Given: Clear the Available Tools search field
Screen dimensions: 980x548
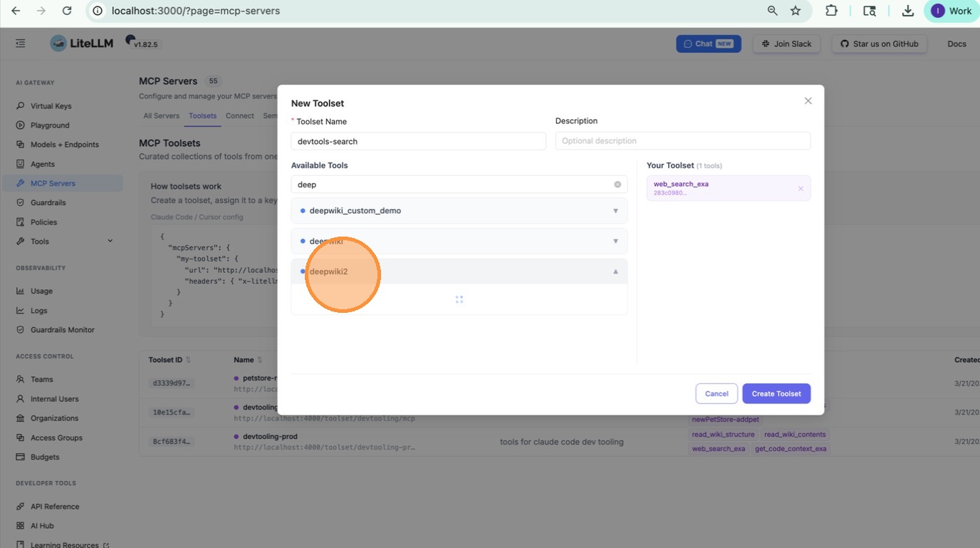Looking at the screenshot, I should pyautogui.click(x=617, y=185).
